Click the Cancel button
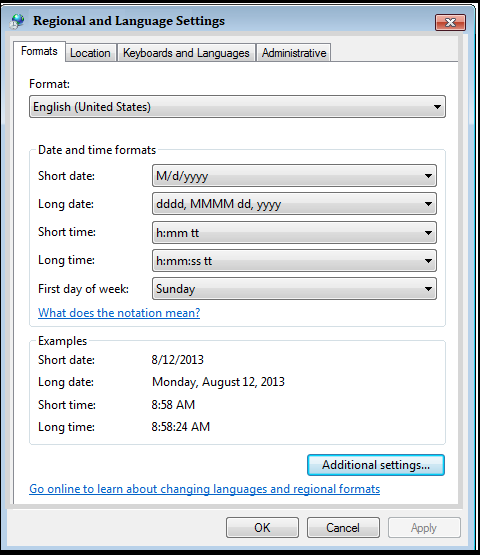 [343, 528]
